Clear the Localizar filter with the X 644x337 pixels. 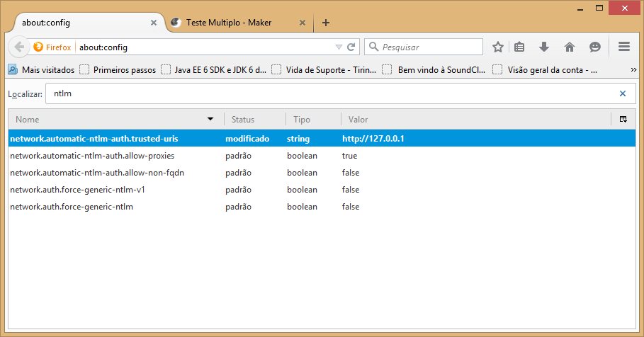coord(623,93)
